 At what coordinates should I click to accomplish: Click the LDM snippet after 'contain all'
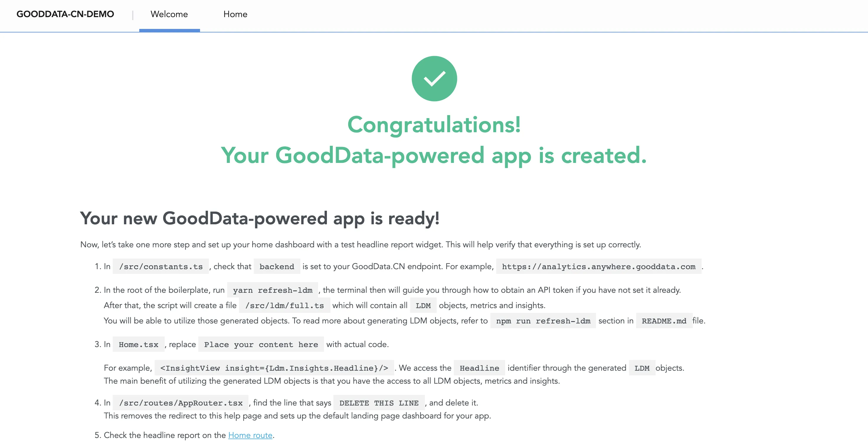(x=423, y=305)
